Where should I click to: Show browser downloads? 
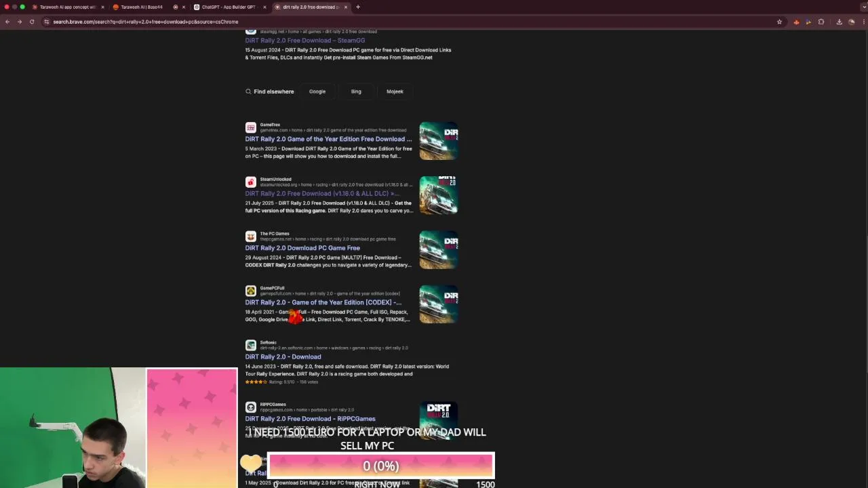839,22
